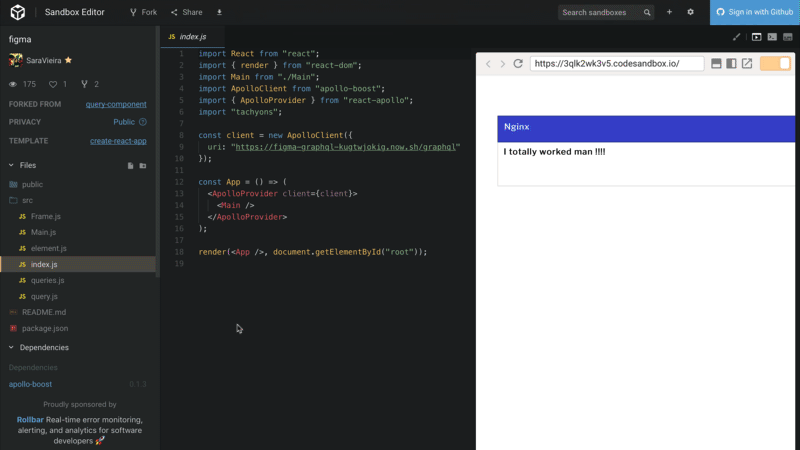This screenshot has width=800, height=450.
Task: Open the Public privacy dropdown
Action: point(124,122)
